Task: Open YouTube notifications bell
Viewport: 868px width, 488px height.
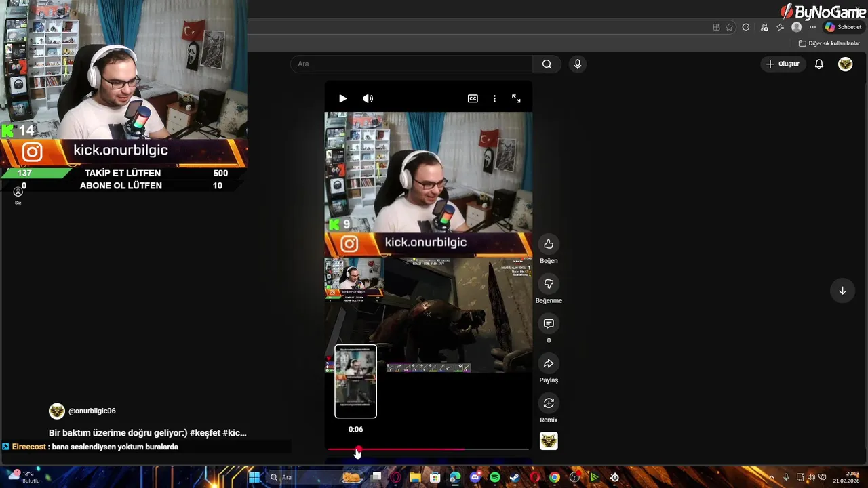Action: pyautogui.click(x=819, y=64)
